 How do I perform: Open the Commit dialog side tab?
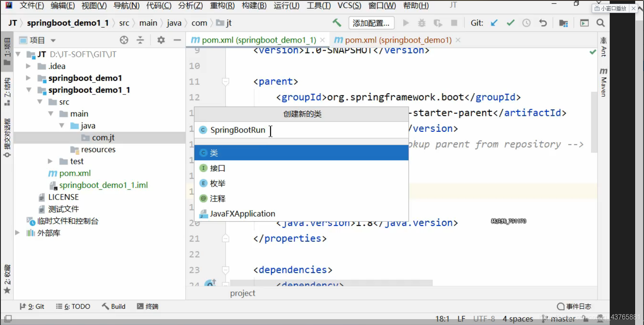coord(7,137)
